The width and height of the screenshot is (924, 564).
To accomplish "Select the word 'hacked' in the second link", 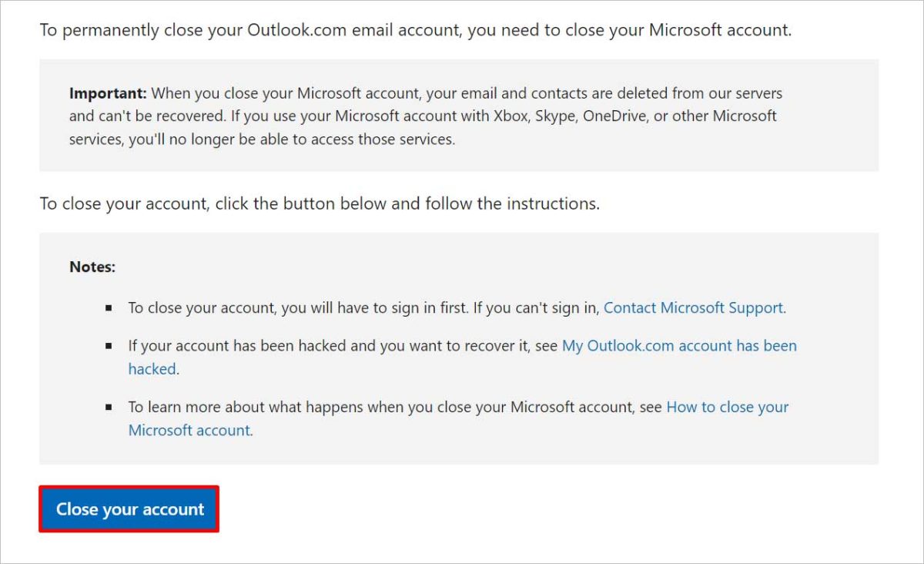I will 152,368.
